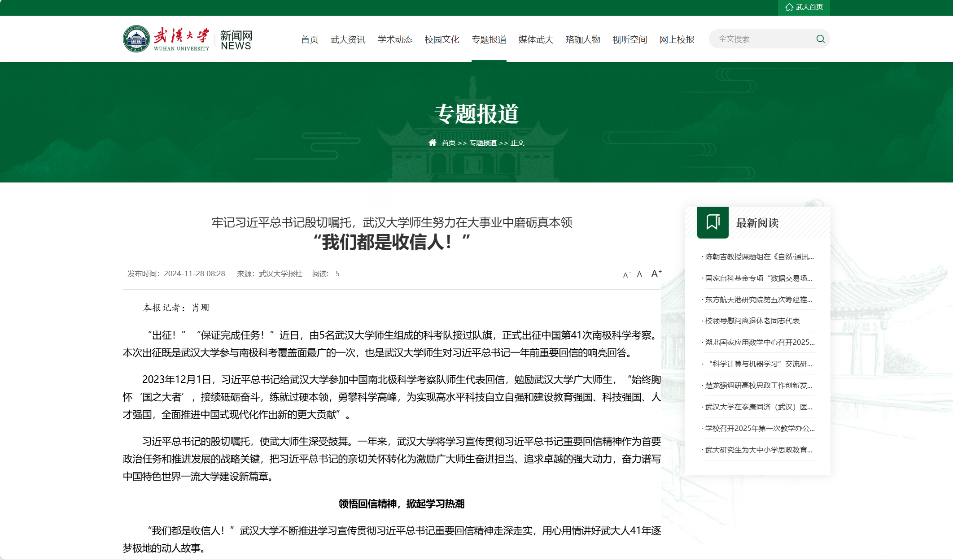953x560 pixels.
Task: Click the home icon in breadcrumb
Action: pyautogui.click(x=433, y=143)
